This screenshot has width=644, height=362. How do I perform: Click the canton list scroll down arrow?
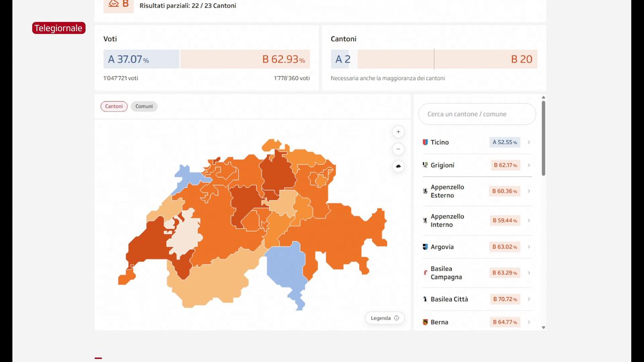coord(543,327)
